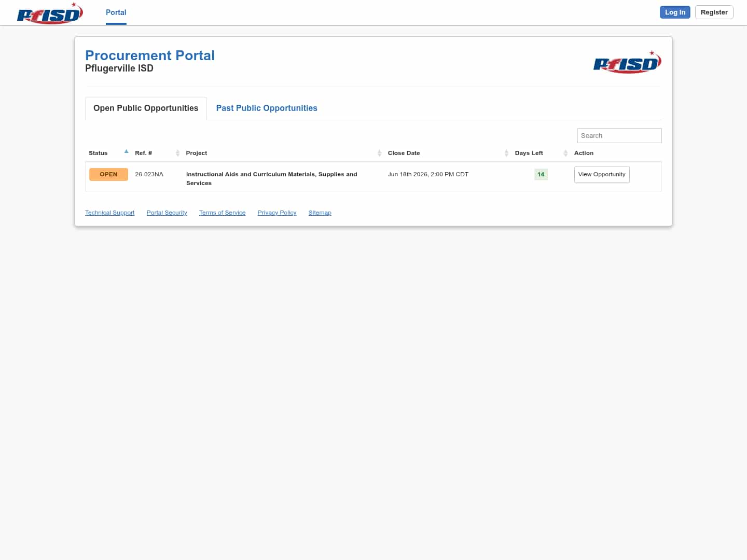The image size is (747, 560).
Task: Click the Log In button
Action: coord(675,12)
